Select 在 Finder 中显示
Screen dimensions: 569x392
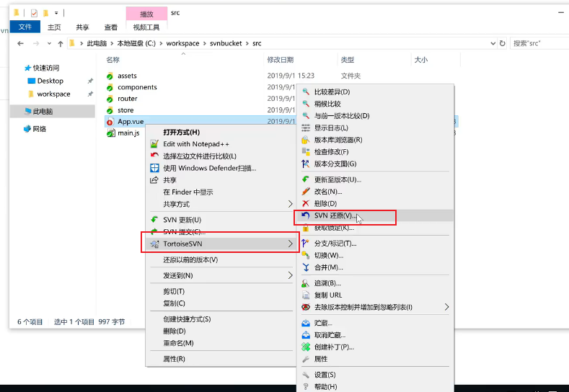point(188,192)
